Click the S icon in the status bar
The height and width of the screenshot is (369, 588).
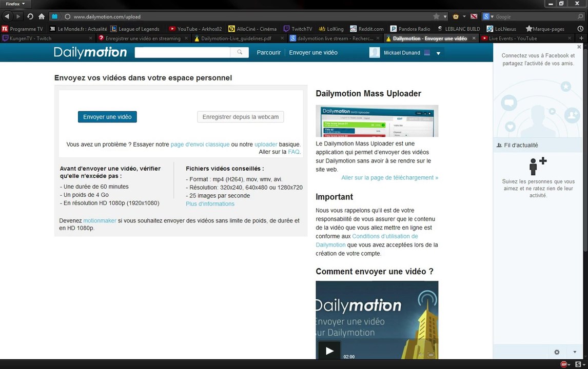(x=578, y=364)
